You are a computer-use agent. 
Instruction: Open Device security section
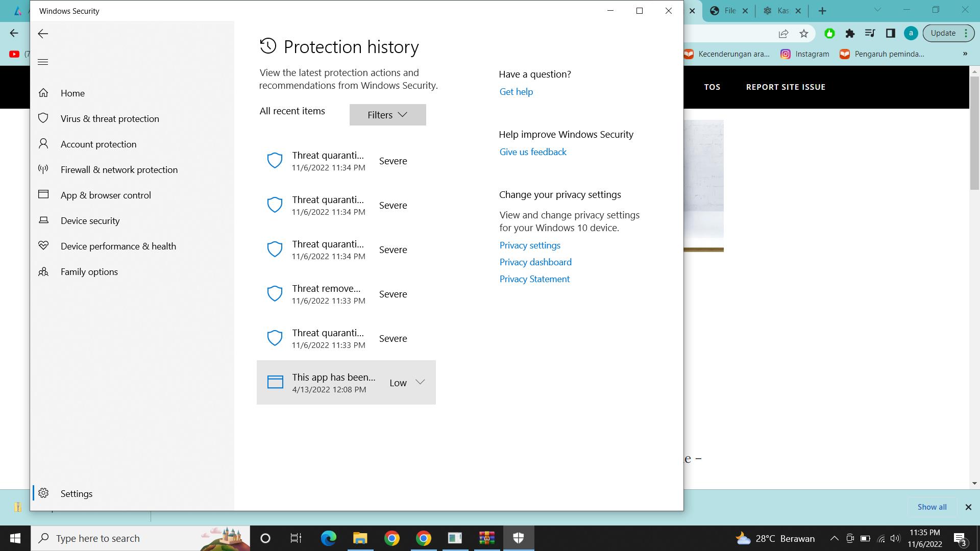pyautogui.click(x=90, y=221)
